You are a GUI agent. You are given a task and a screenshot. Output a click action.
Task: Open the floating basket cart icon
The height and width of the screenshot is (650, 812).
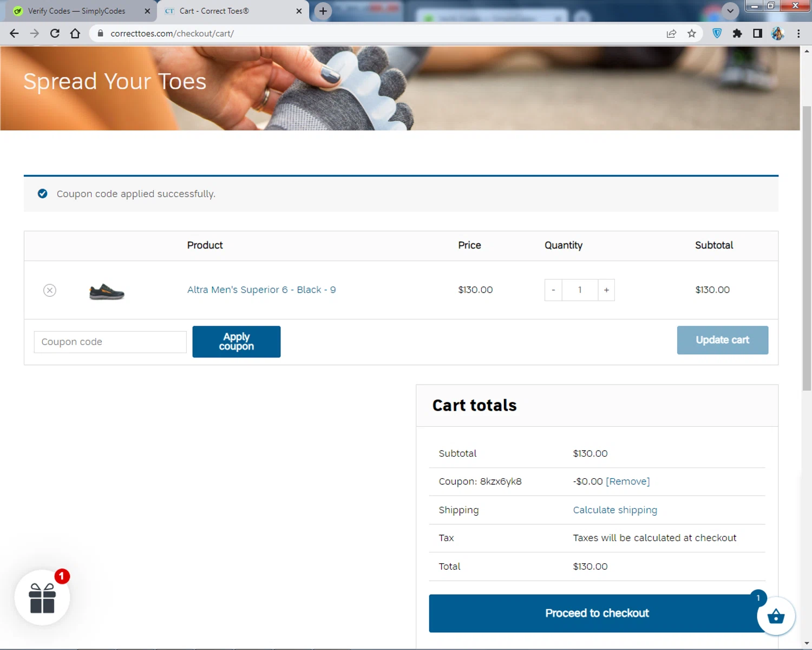click(776, 616)
